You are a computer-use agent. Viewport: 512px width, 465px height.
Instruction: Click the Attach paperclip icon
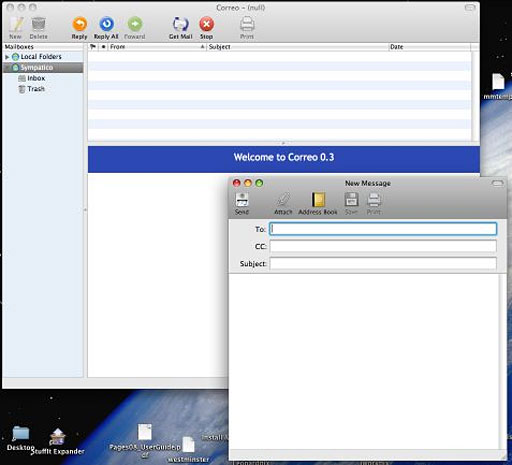pos(283,200)
